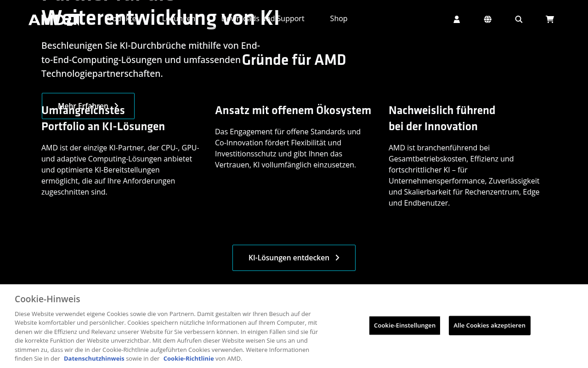Click the chevron arrow in KI-Lösungen entdecken
The image size is (588, 368).
337,258
